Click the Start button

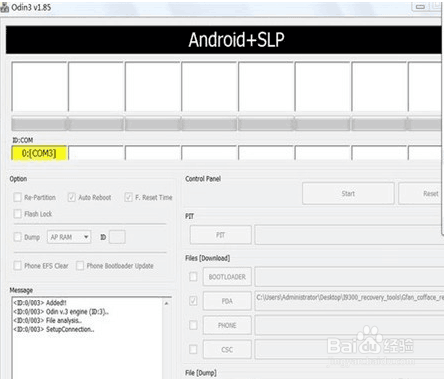(x=348, y=193)
